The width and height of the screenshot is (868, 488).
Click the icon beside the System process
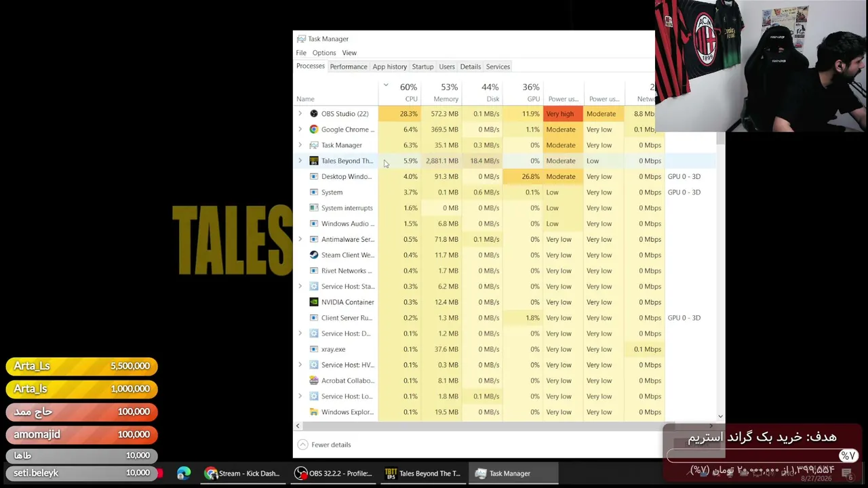point(313,192)
